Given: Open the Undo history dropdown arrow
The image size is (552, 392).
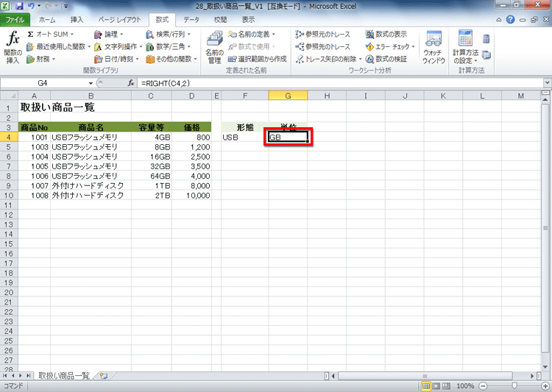Looking at the screenshot, I should click(39, 6).
